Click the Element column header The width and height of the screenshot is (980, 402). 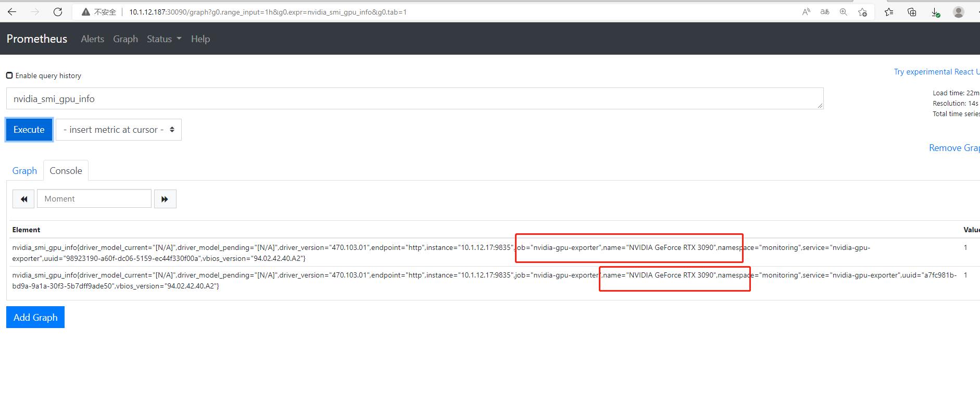tap(26, 230)
